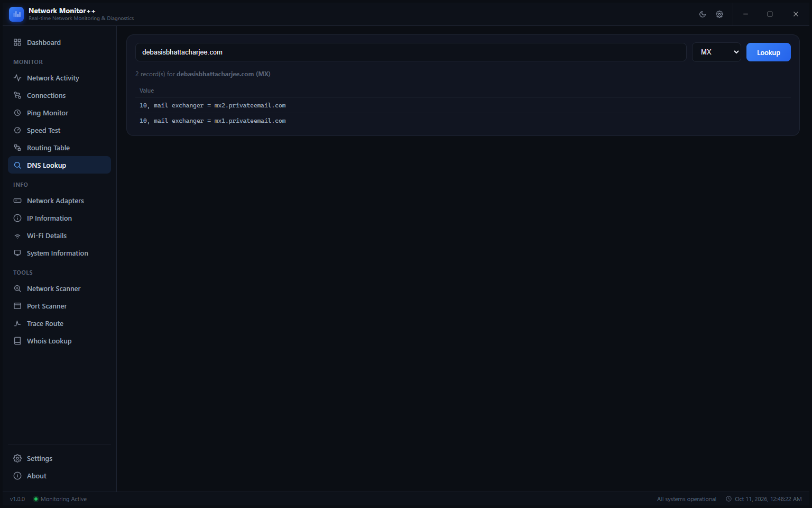Screen dimensions: 812x508
Task: Click the Value column header
Action: [x=146, y=90]
